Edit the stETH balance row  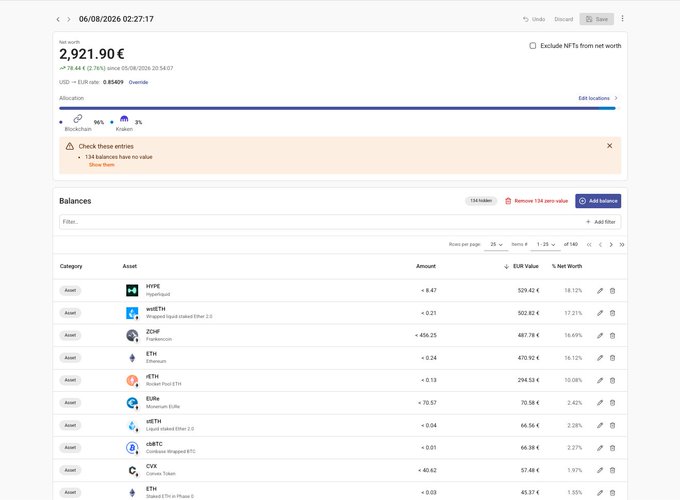click(600, 425)
